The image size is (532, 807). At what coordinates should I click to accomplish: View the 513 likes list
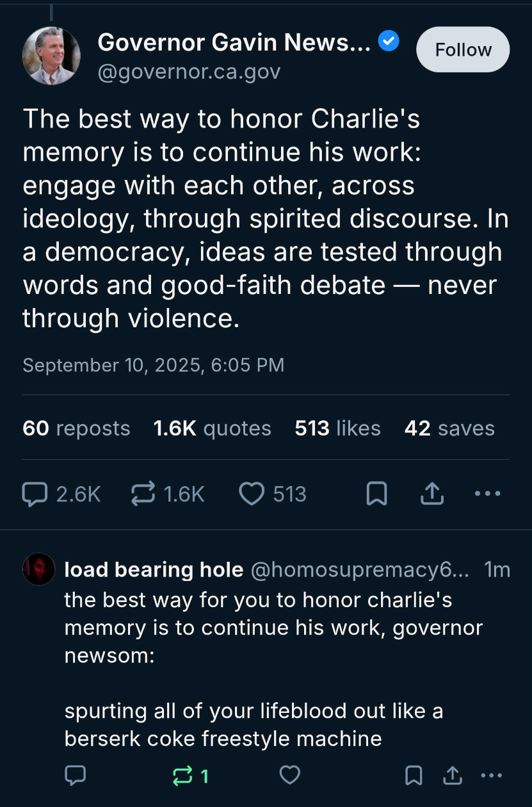point(337,428)
